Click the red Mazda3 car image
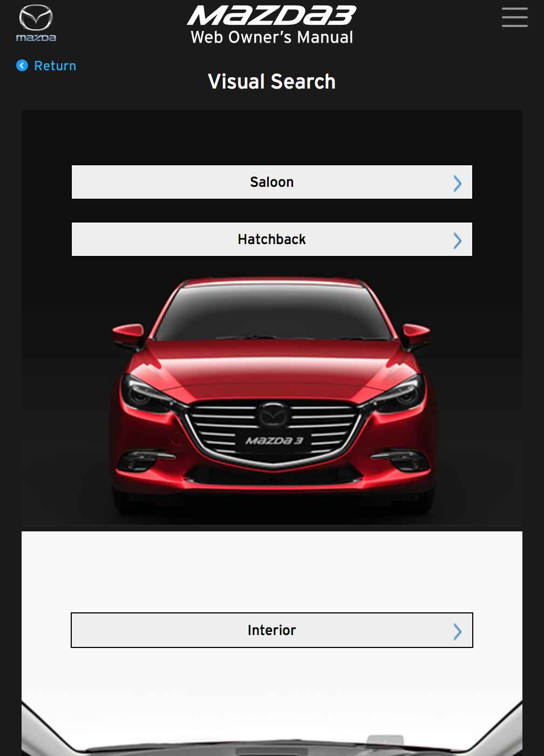 (x=272, y=395)
